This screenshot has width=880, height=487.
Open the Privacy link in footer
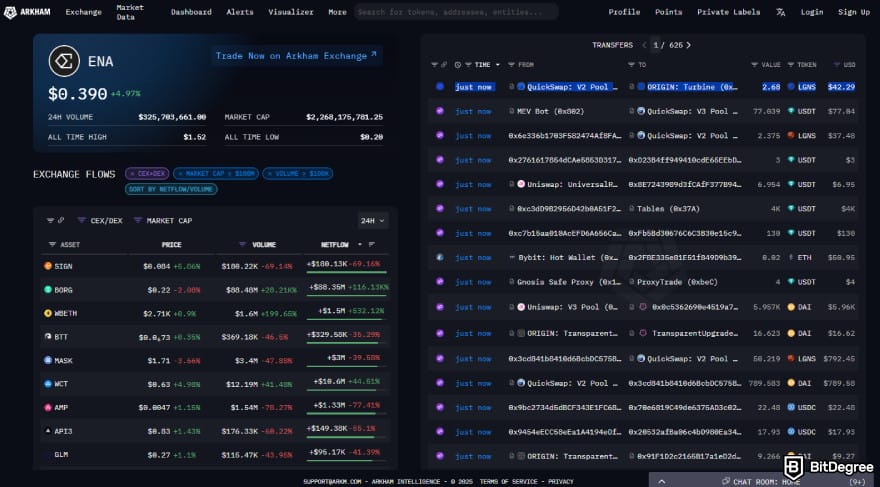point(561,481)
